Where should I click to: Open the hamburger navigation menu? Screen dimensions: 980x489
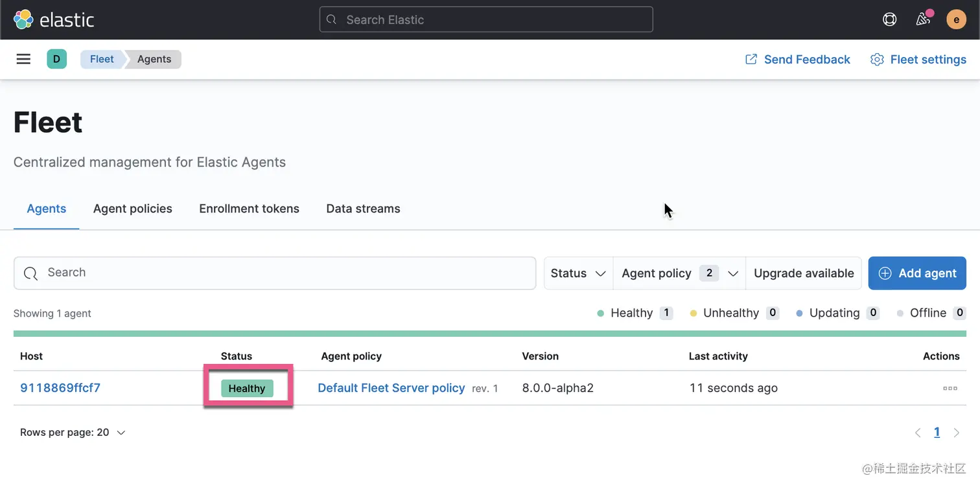(x=23, y=59)
